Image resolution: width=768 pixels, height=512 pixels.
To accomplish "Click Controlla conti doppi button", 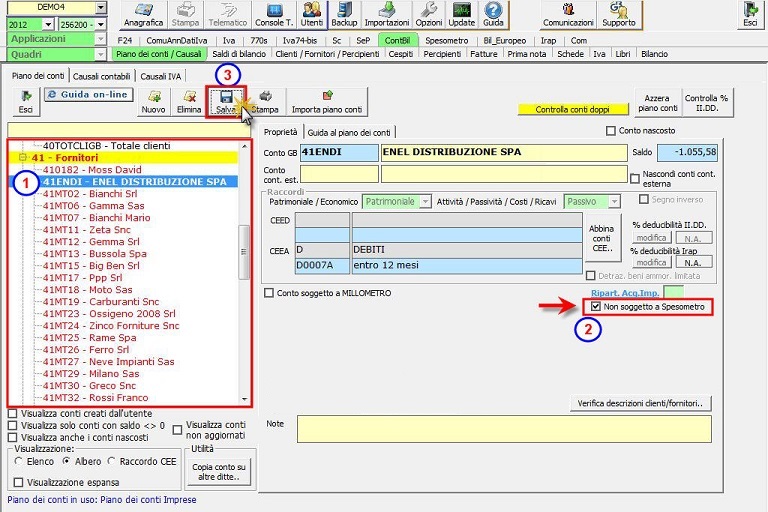I will [572, 109].
